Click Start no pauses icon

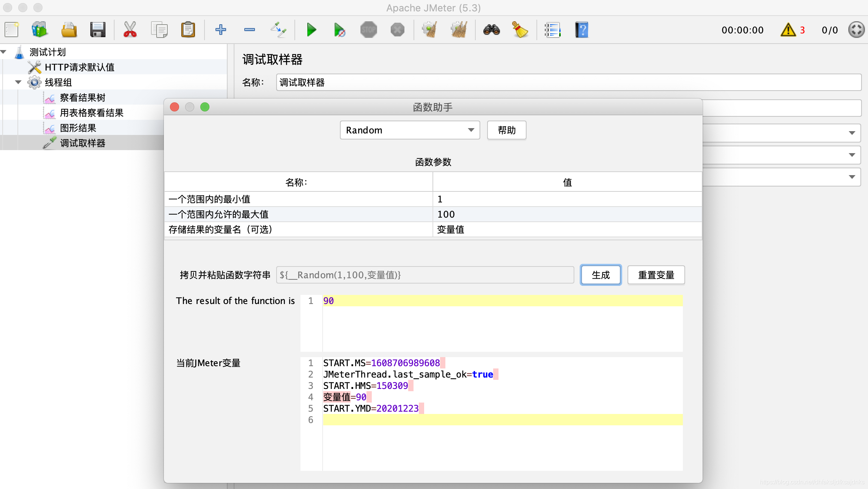pos(340,30)
